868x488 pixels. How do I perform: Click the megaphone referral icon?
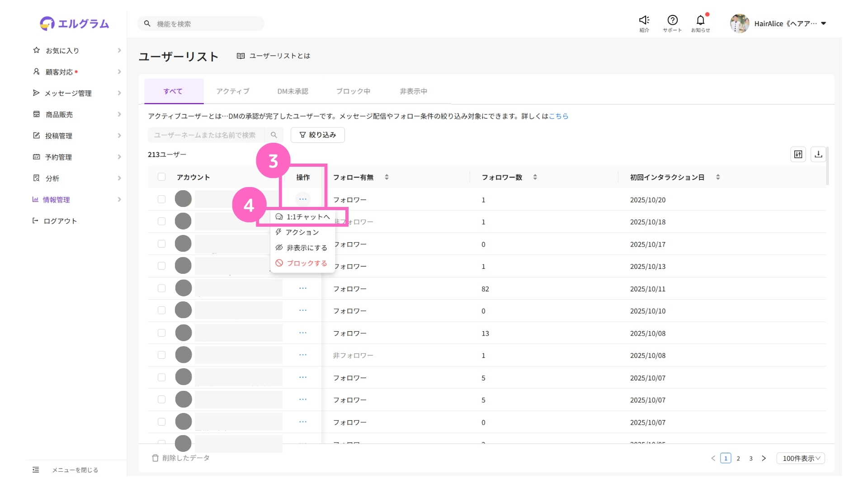[x=644, y=20]
